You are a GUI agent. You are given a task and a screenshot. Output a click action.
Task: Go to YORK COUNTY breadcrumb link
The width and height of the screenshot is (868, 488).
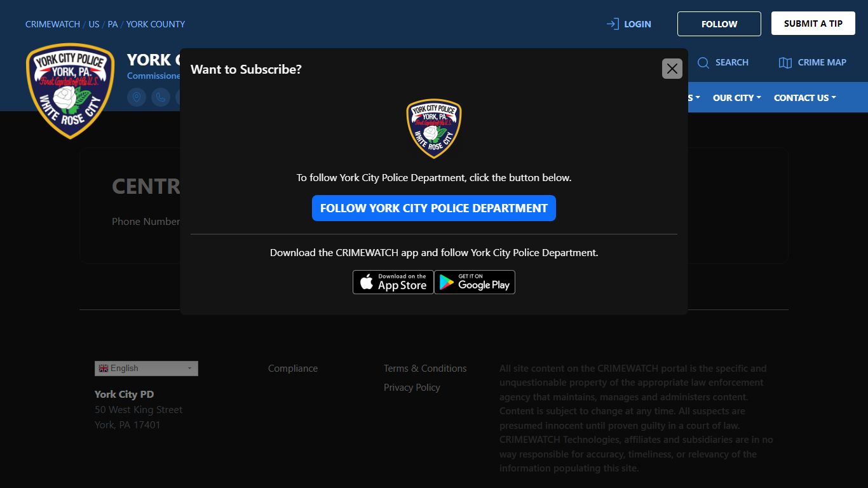(156, 24)
